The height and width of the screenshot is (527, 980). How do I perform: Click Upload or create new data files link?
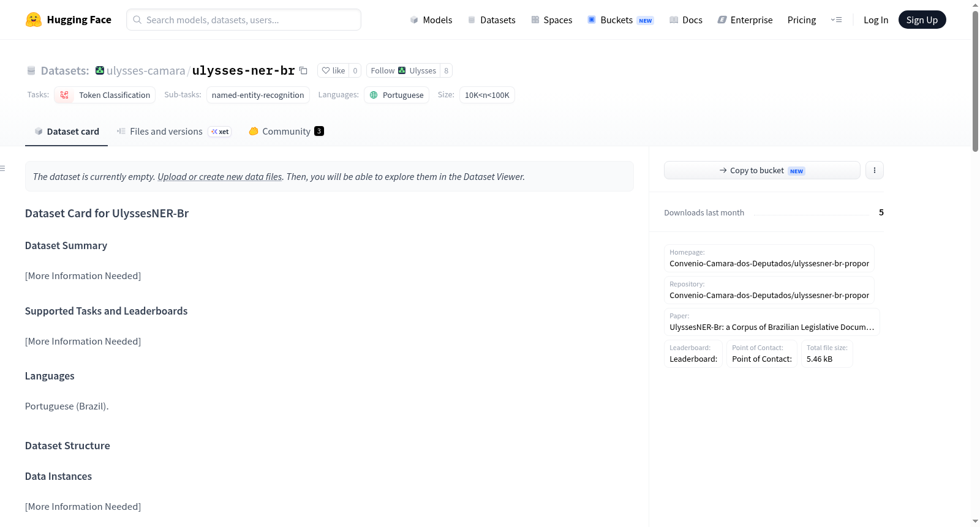220,176
